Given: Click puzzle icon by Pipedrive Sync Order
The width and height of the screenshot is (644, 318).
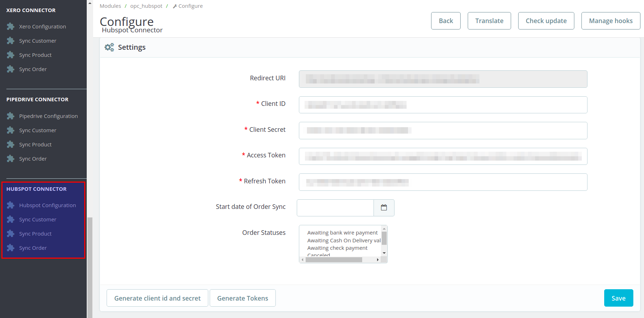Looking at the screenshot, I should coord(11,159).
